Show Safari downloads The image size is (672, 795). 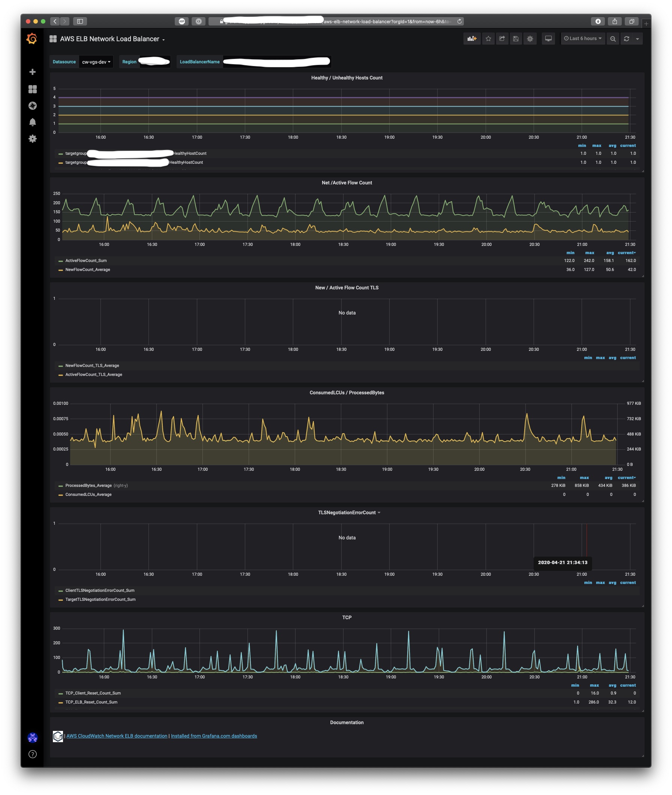click(598, 21)
